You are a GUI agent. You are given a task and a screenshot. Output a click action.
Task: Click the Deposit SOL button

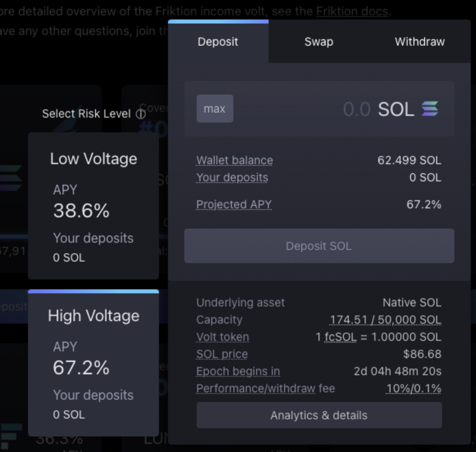coord(319,246)
